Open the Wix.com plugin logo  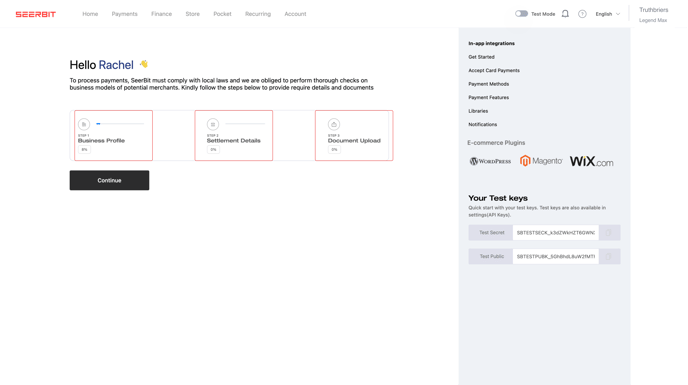tap(591, 162)
